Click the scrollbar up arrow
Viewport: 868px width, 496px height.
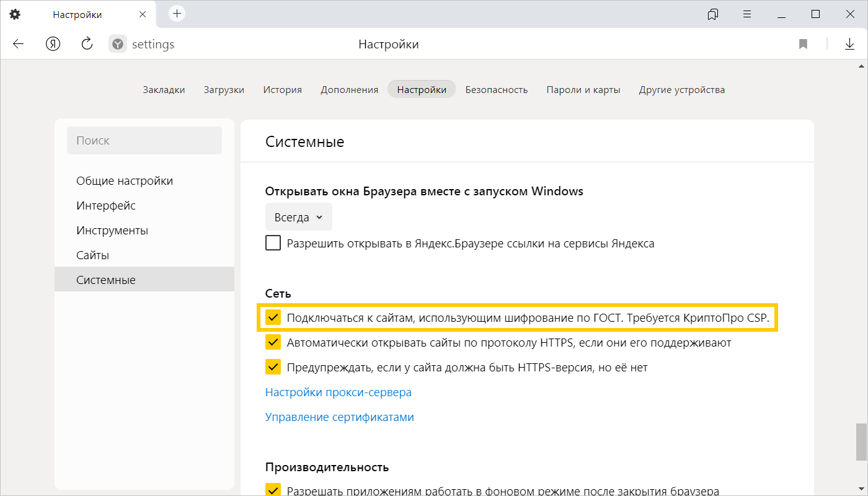coord(861,67)
